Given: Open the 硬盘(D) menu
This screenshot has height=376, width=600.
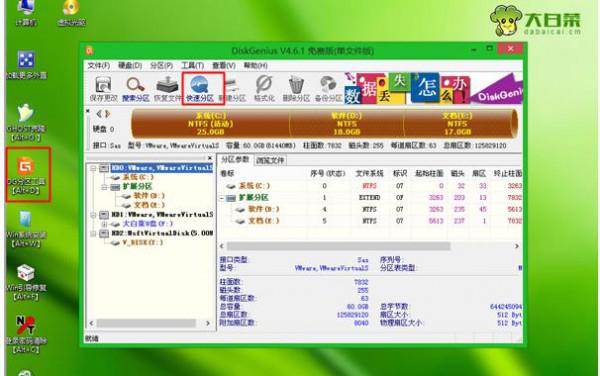Looking at the screenshot, I should 130,65.
